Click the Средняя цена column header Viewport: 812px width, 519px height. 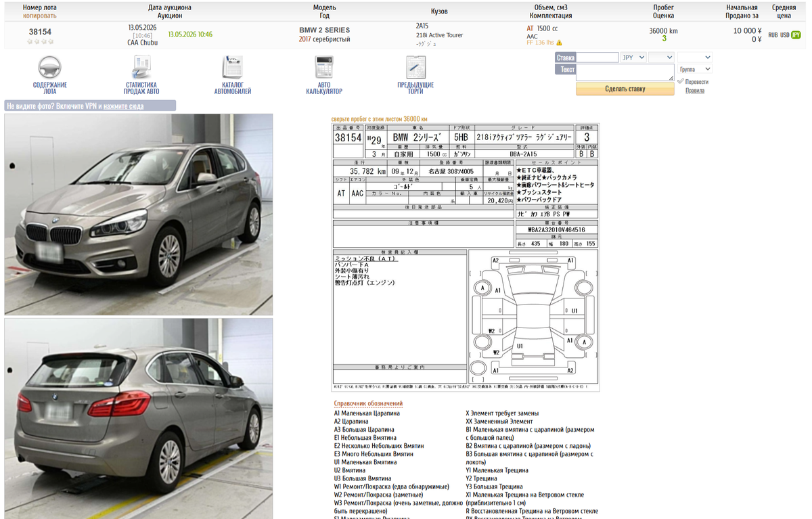[x=784, y=11]
